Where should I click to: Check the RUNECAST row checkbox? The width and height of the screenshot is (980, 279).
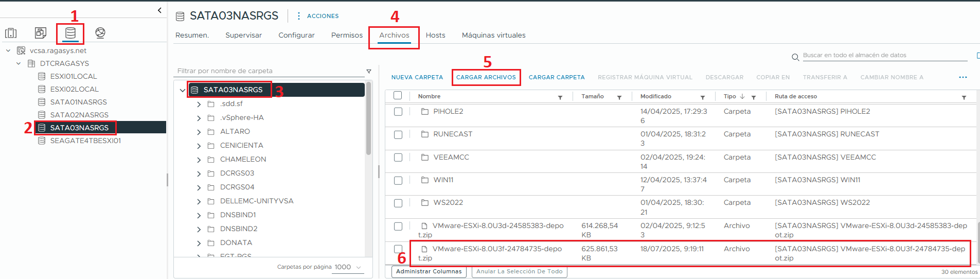tap(398, 135)
